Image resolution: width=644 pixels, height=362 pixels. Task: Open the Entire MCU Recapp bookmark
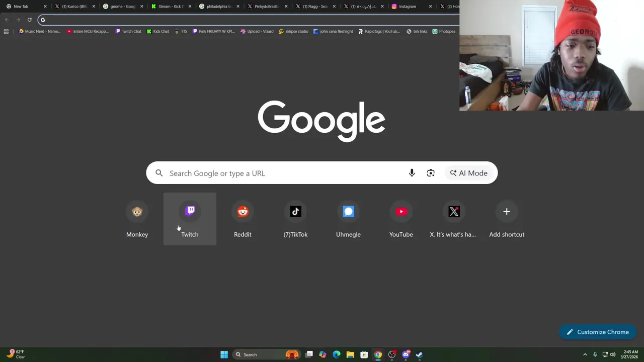pos(88,31)
